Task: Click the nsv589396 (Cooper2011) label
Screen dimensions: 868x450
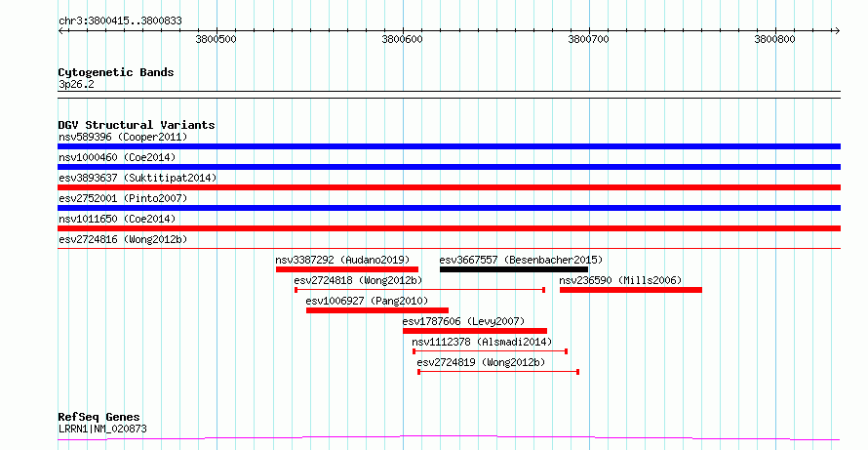Action: point(123,137)
